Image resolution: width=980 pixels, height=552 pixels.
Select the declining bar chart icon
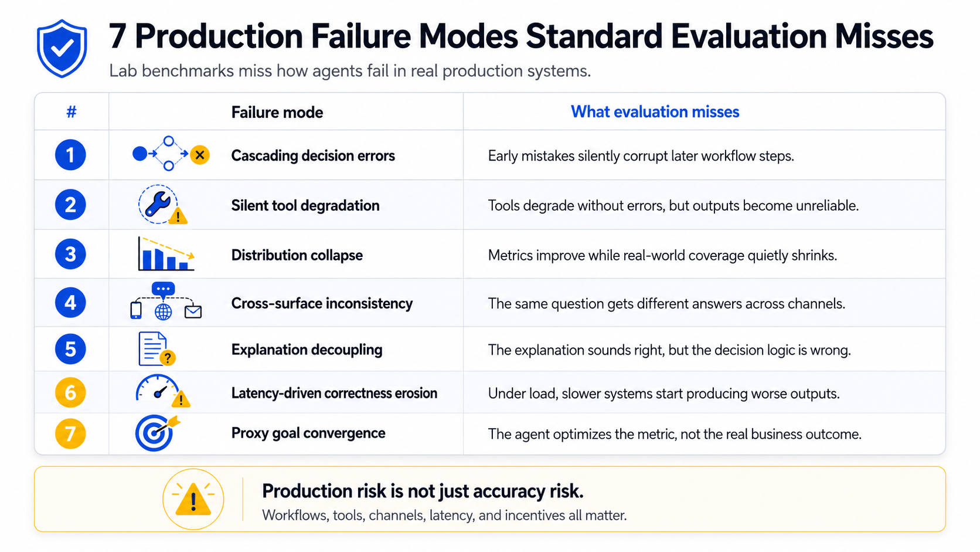point(166,254)
